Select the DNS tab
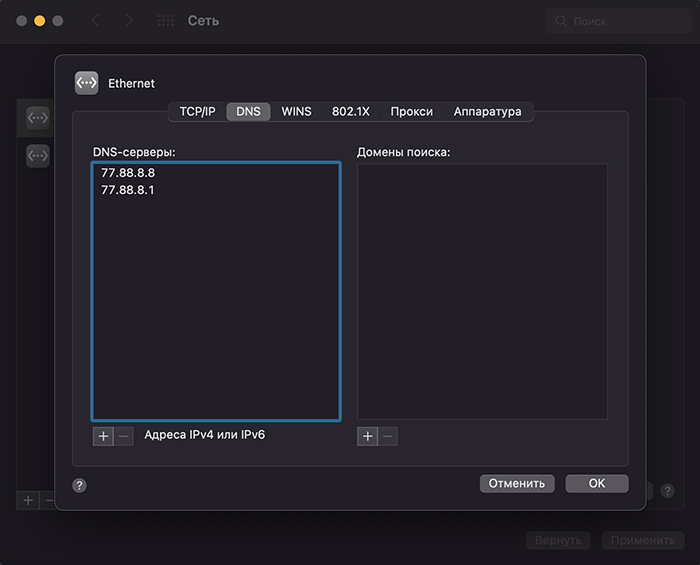The image size is (700, 565). [x=248, y=112]
